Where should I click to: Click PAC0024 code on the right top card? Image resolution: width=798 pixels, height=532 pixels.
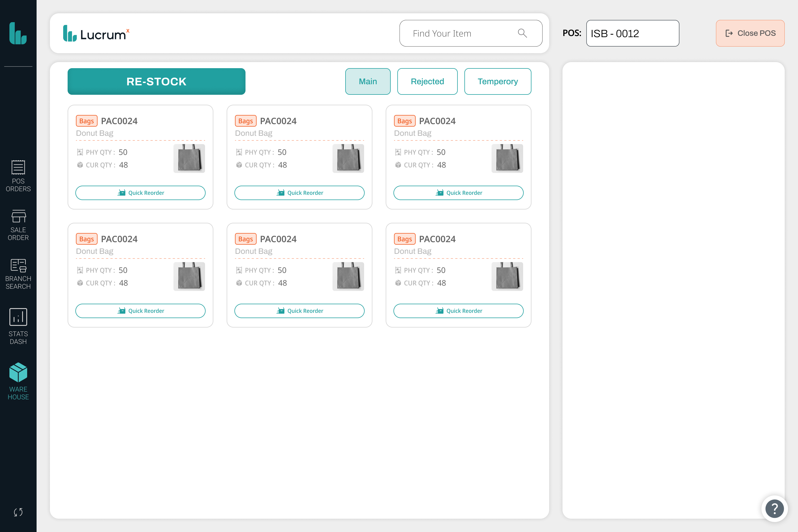437,121
